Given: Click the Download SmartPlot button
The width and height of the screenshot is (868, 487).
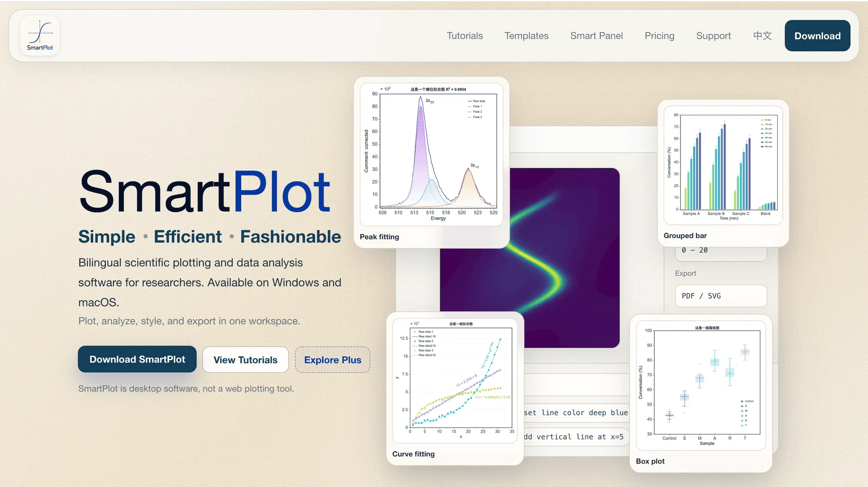Looking at the screenshot, I should coord(137,359).
